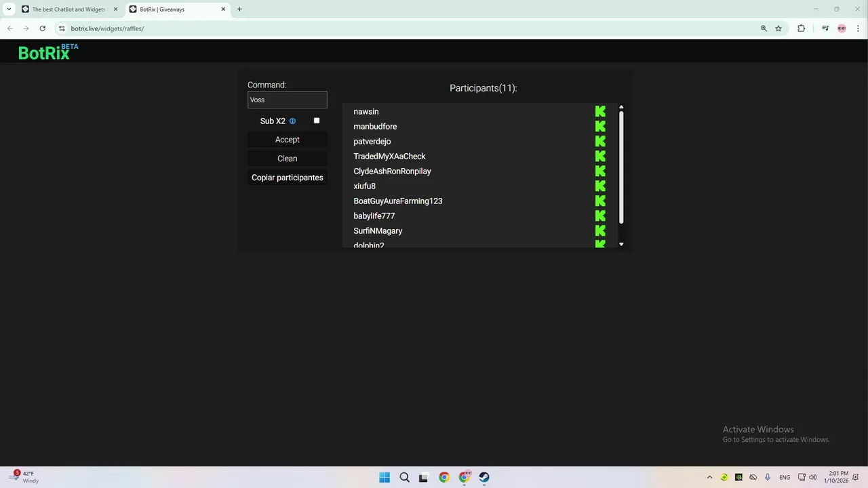Select participant xiufu8
The height and width of the screenshot is (488, 868).
pyautogui.click(x=364, y=186)
